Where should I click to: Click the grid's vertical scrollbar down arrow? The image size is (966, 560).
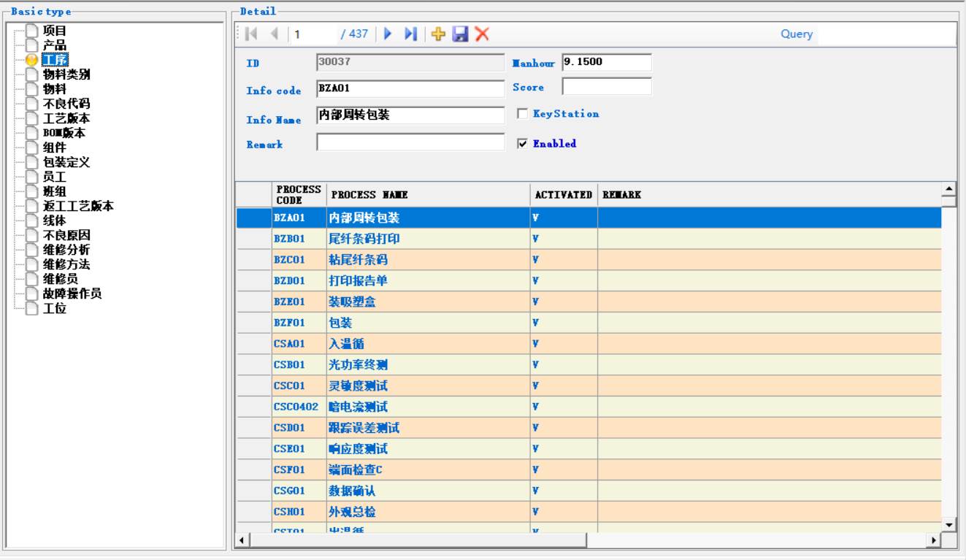[x=948, y=524]
